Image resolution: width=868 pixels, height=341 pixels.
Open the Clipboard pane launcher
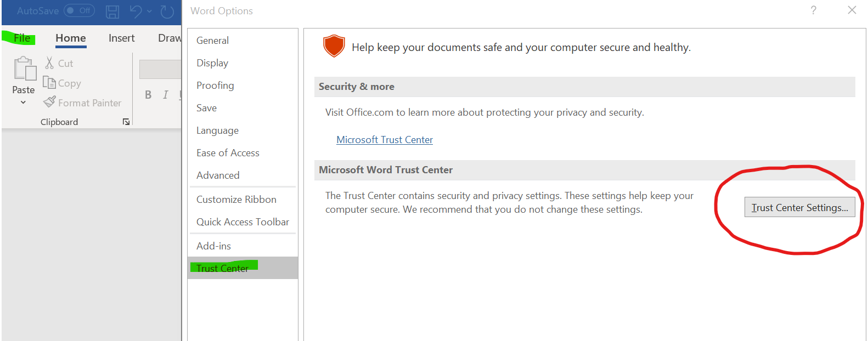click(x=126, y=122)
